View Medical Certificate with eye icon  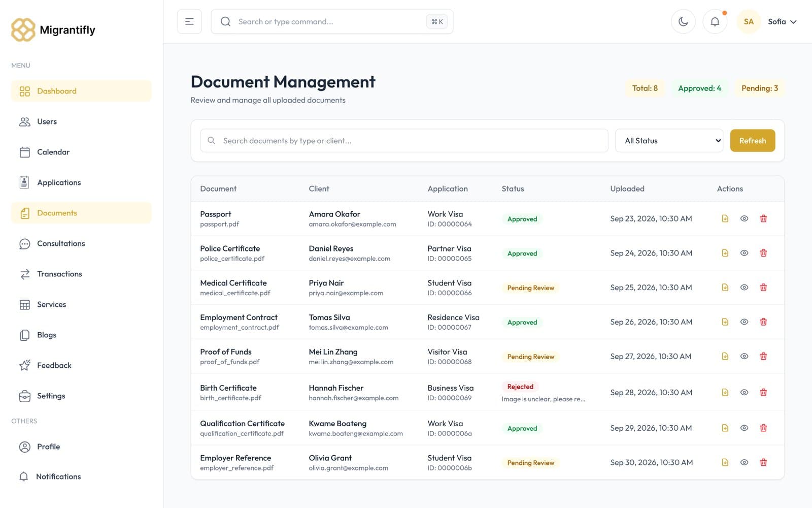(744, 288)
